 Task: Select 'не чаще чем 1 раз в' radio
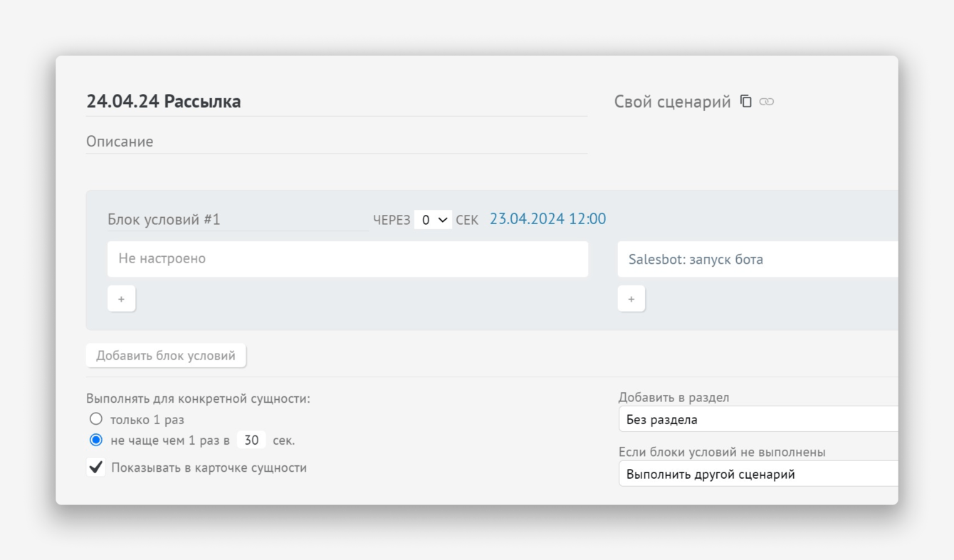(96, 440)
